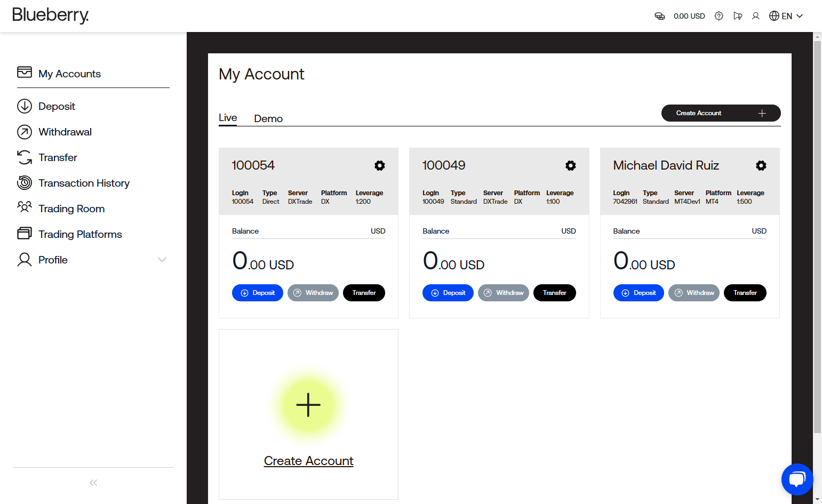Click the top Create Account button

(x=721, y=113)
